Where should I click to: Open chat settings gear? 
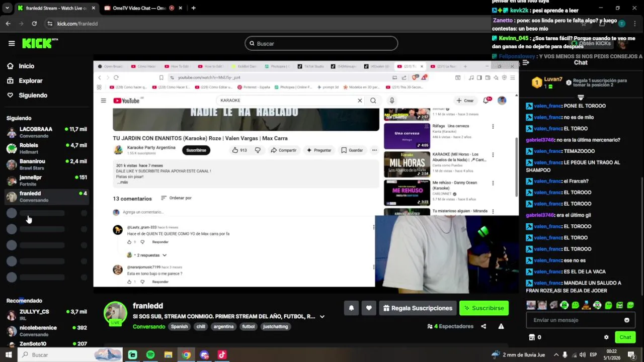pyautogui.click(x=606, y=337)
